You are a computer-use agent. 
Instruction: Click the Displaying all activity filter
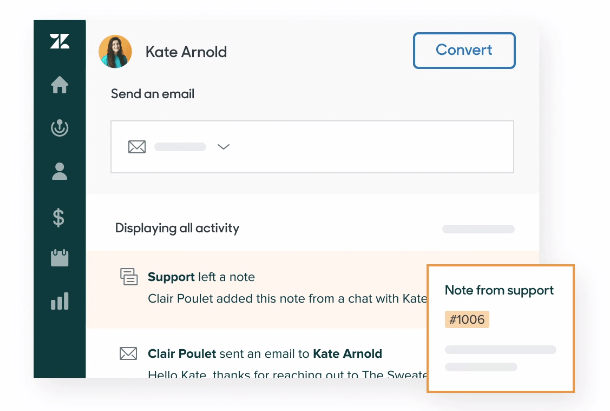(177, 228)
